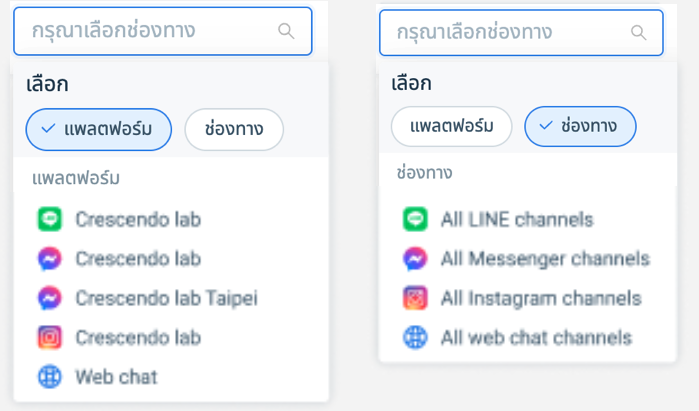Click the Instagram icon for All Instagram channels
The height and width of the screenshot is (411, 699).
pos(415,298)
